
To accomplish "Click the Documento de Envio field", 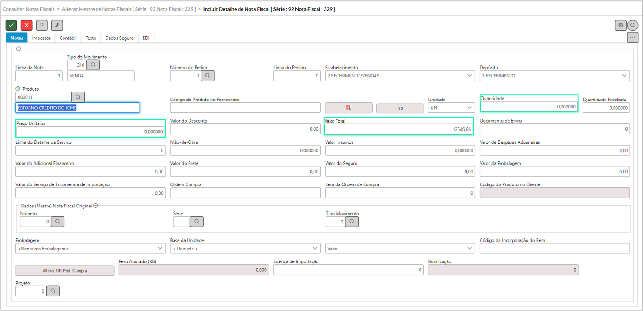I will pos(555,129).
